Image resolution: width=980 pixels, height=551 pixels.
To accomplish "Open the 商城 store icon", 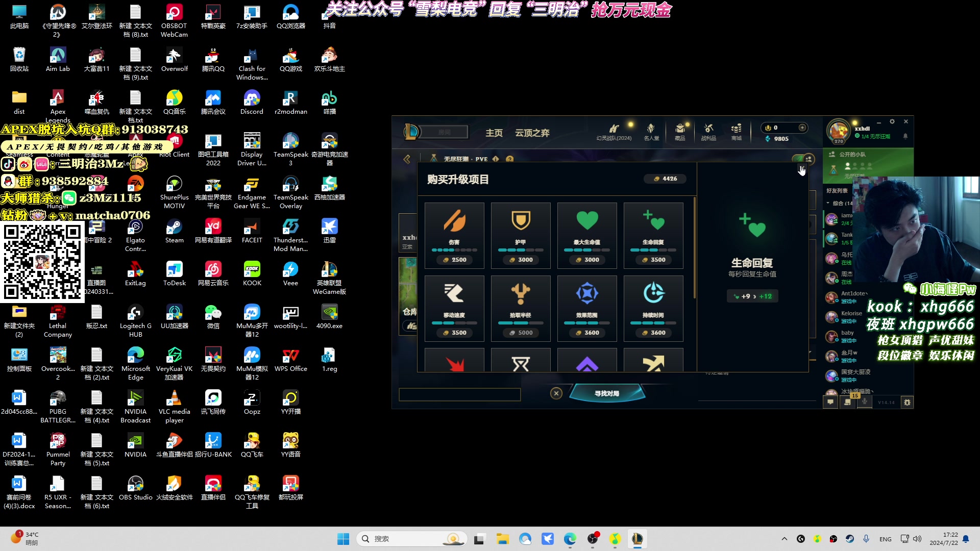I will (x=736, y=132).
